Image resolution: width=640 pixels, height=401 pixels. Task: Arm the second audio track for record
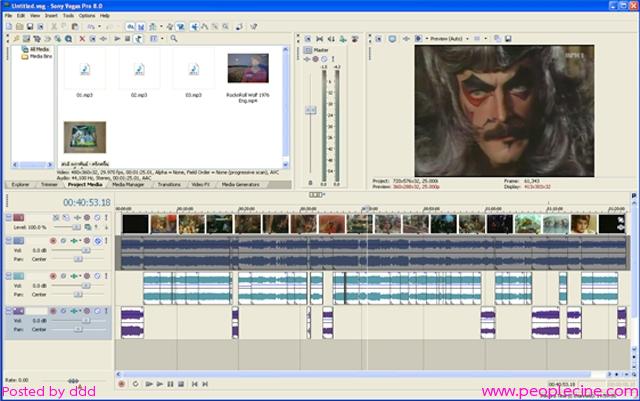(x=53, y=276)
